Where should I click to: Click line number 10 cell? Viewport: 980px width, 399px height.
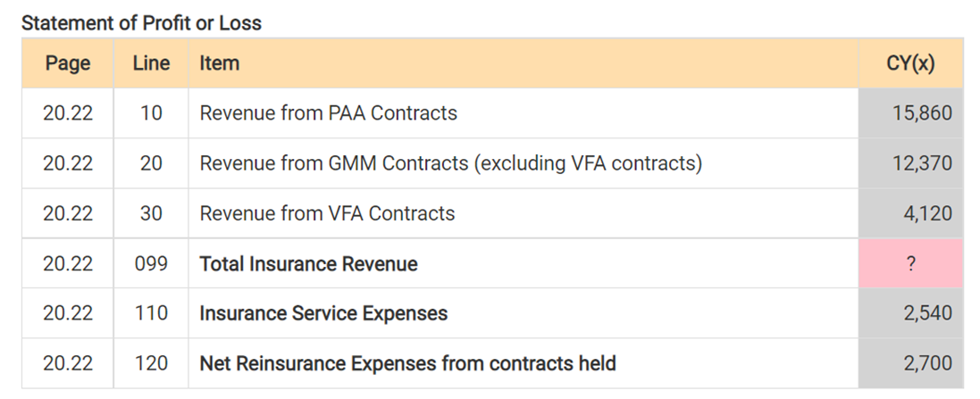(151, 113)
